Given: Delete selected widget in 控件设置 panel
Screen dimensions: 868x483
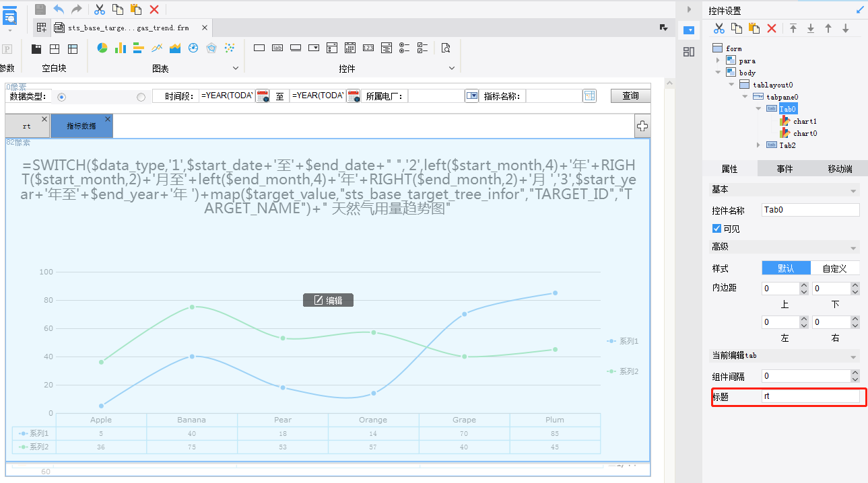Looking at the screenshot, I should pos(772,28).
